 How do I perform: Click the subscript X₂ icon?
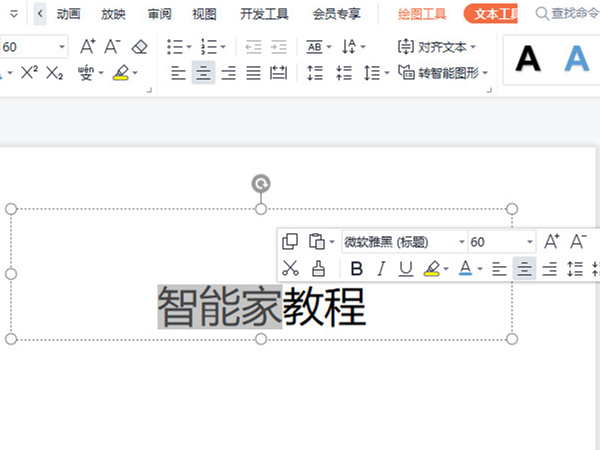(55, 72)
